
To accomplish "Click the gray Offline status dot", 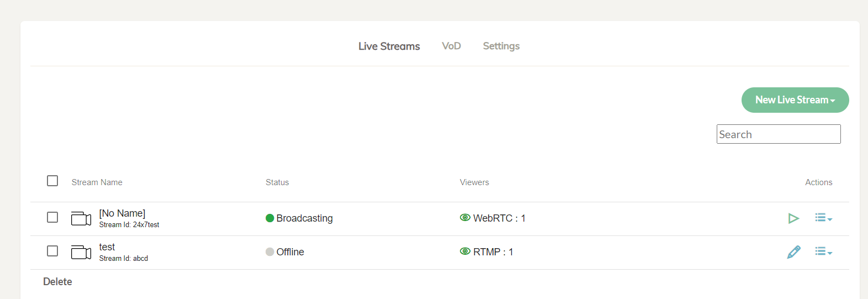I will [270, 252].
